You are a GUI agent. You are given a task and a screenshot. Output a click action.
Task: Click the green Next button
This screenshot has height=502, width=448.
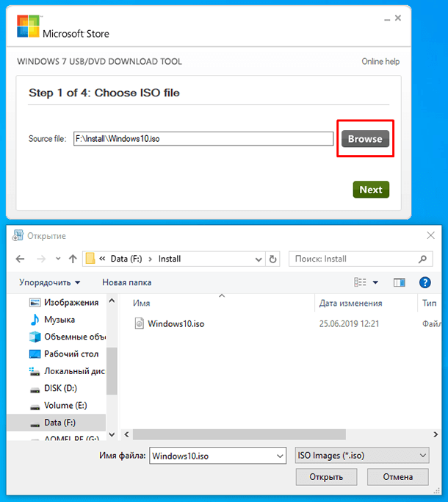click(x=371, y=190)
